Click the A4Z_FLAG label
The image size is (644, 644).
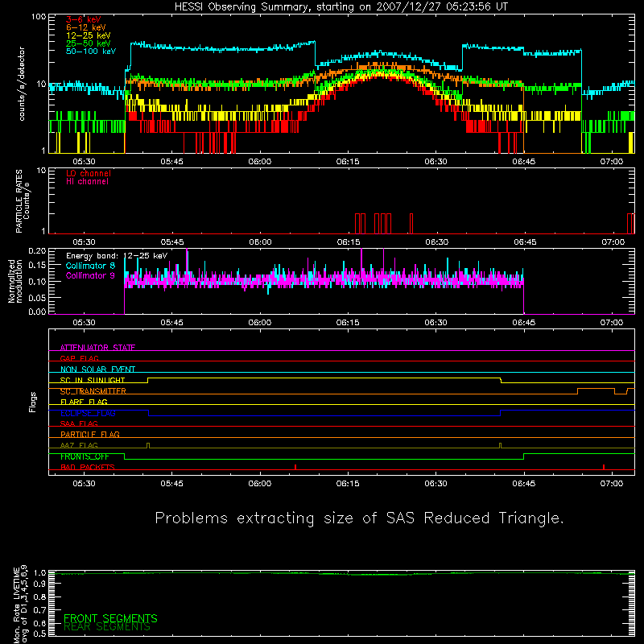click(x=79, y=445)
